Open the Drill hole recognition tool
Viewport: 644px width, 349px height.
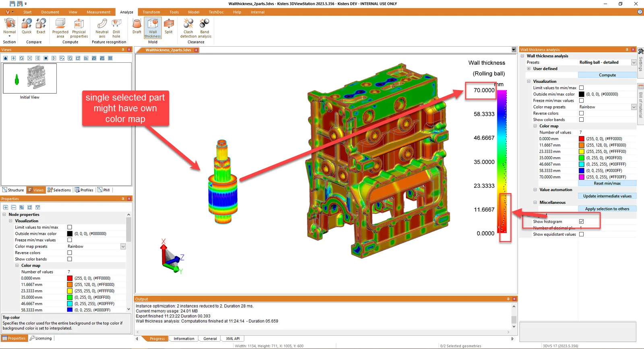tap(116, 28)
